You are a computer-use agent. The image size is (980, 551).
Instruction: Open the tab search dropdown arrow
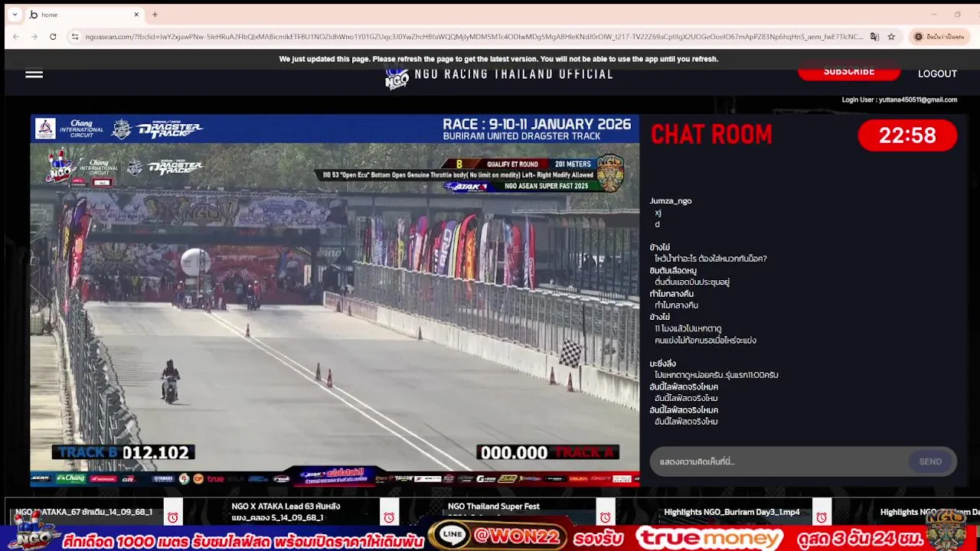[x=15, y=15]
